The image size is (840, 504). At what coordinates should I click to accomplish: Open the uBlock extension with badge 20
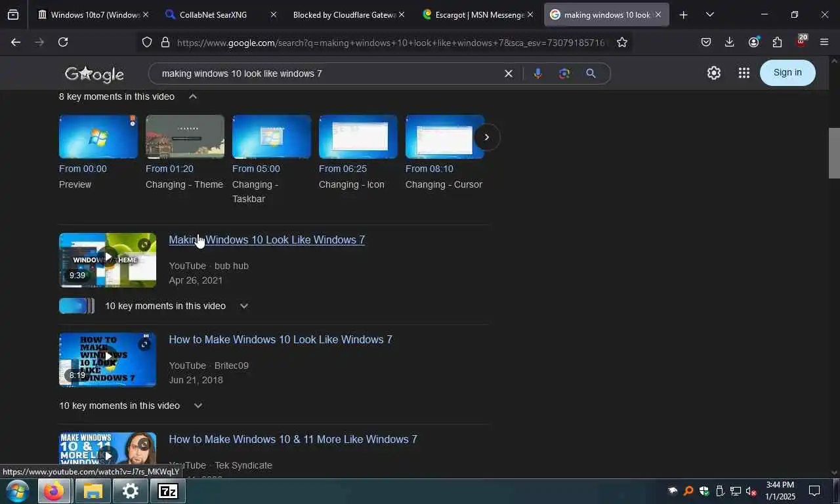[801, 41]
